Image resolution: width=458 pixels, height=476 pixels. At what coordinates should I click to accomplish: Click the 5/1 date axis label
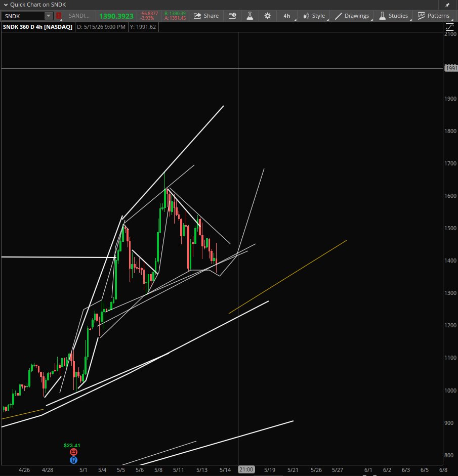[83, 470]
